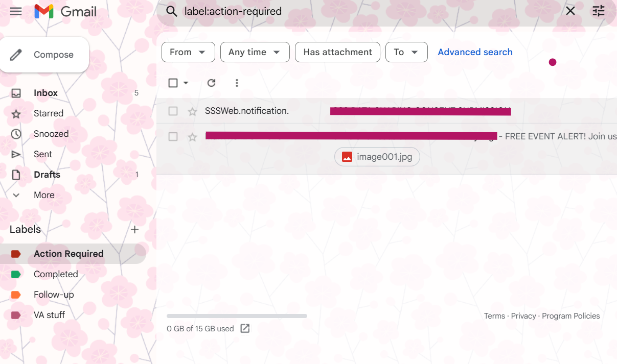The width and height of the screenshot is (617, 364).
Task: Open Advanced search link
Action: point(475,52)
